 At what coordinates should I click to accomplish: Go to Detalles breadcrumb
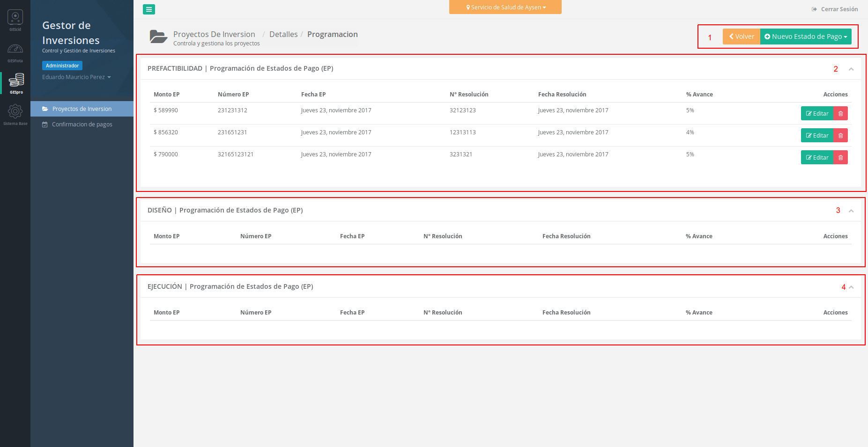283,35
